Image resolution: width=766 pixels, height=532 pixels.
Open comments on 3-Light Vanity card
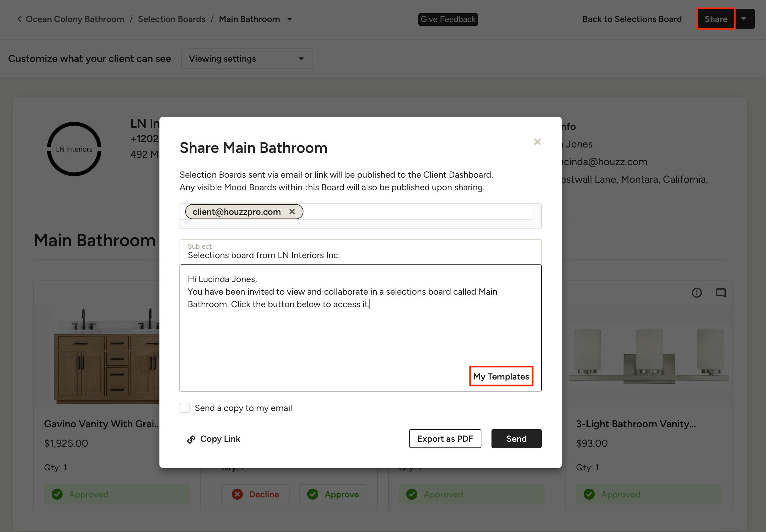point(720,293)
